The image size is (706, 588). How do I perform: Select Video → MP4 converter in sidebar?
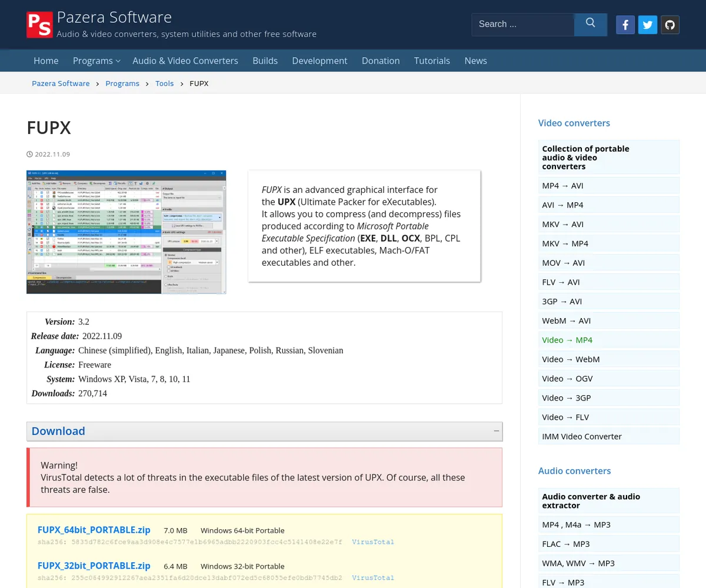click(567, 340)
